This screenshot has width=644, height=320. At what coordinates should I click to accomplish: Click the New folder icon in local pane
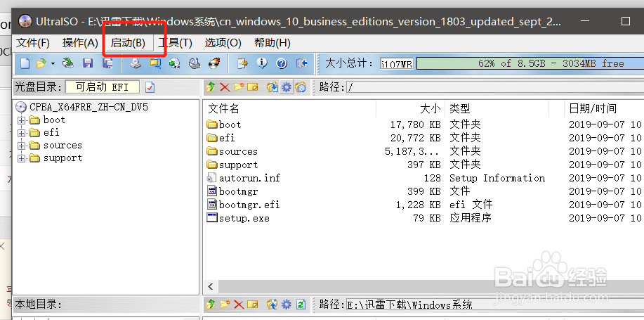225,305
